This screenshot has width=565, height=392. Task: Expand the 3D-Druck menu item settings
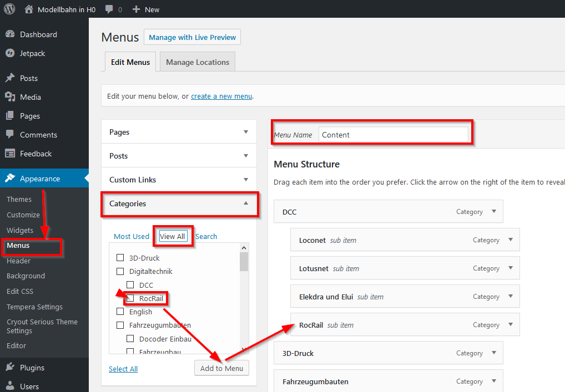tap(494, 353)
